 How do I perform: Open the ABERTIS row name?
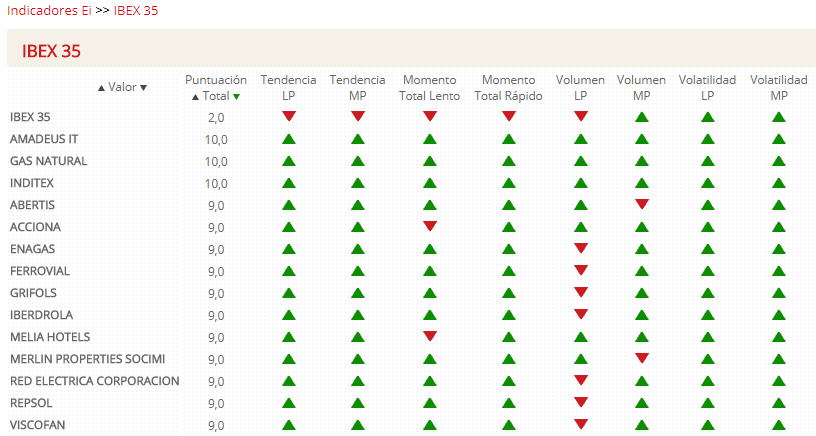(32, 205)
